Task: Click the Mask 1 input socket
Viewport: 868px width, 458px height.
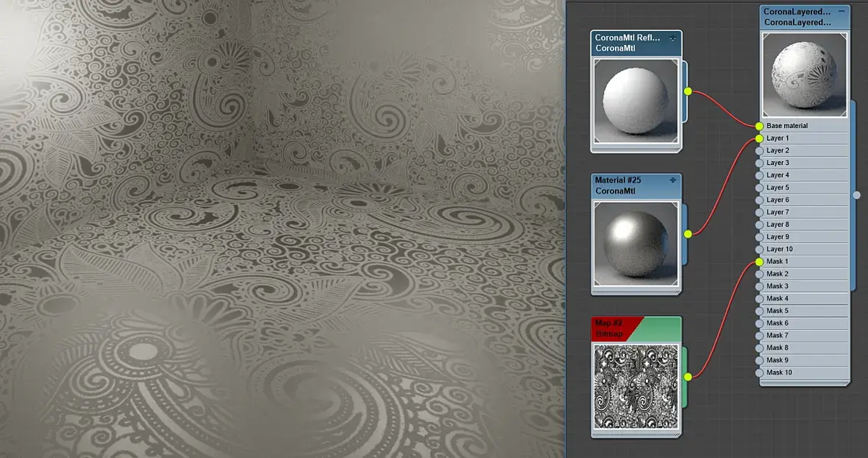Action: tap(759, 261)
